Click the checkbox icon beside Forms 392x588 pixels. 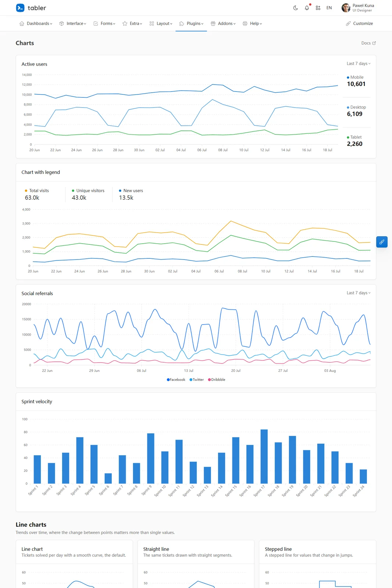point(96,24)
